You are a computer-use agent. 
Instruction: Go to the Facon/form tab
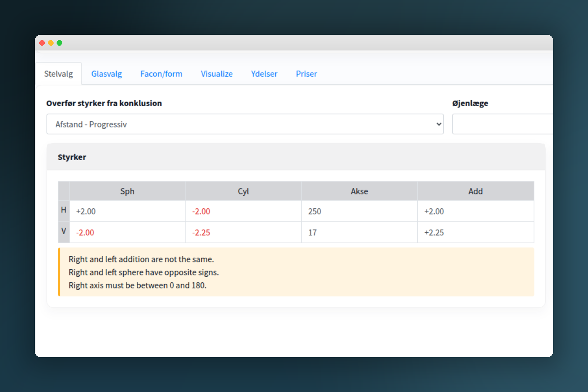(161, 74)
